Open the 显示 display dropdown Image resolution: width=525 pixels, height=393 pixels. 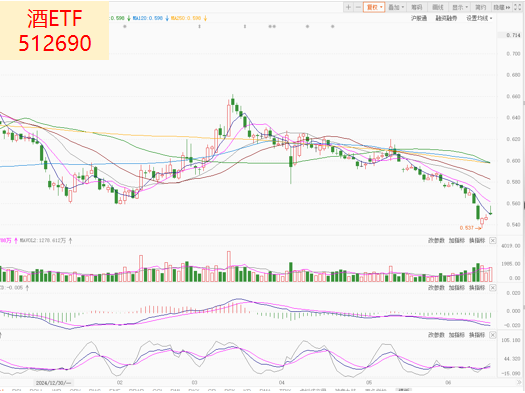tap(460, 7)
